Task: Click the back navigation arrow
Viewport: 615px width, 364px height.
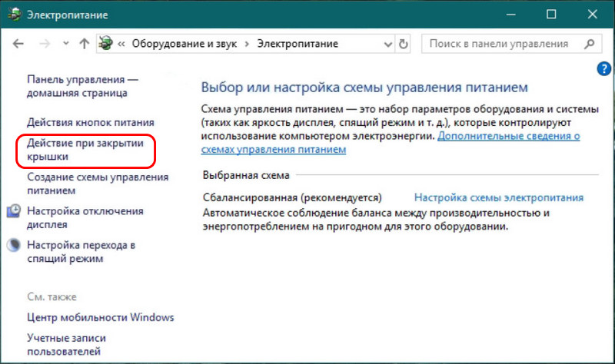Action: [x=18, y=44]
